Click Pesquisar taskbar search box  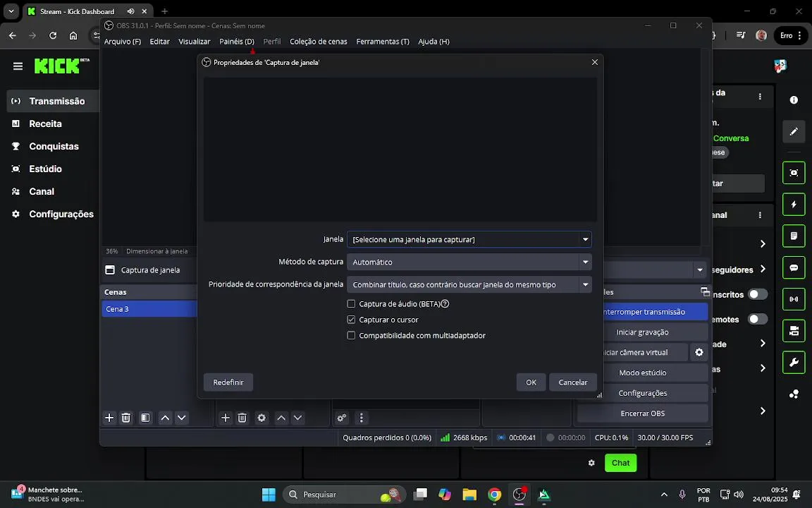[x=344, y=495]
